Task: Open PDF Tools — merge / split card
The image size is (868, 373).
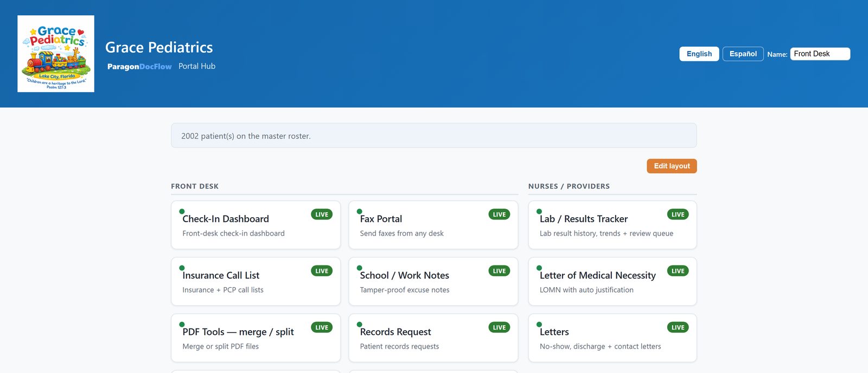Action: 256,338
